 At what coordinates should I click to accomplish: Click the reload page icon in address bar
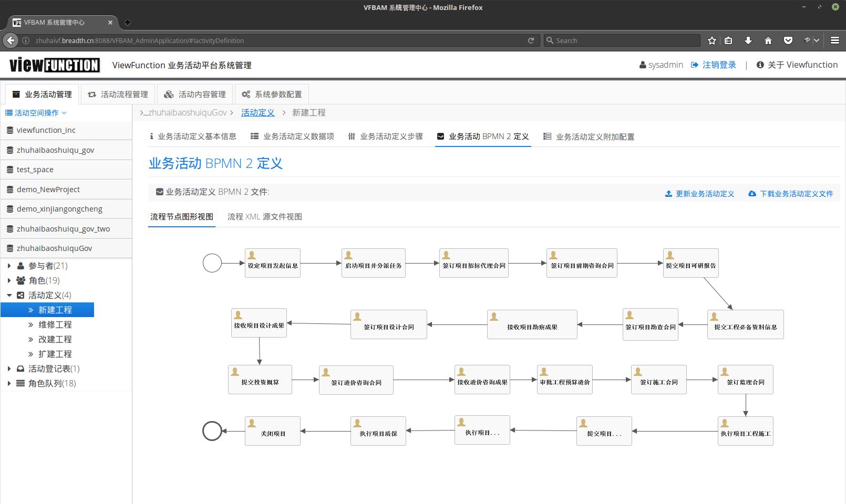[531, 40]
